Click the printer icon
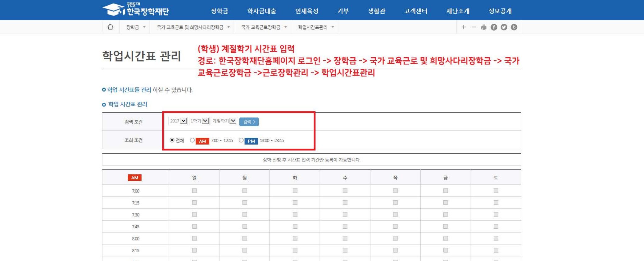 click(483, 27)
